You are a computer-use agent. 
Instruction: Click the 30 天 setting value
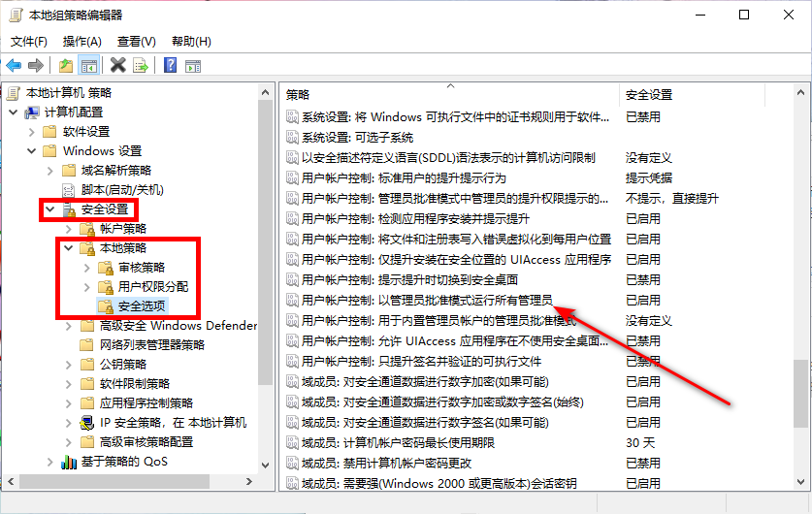point(640,442)
